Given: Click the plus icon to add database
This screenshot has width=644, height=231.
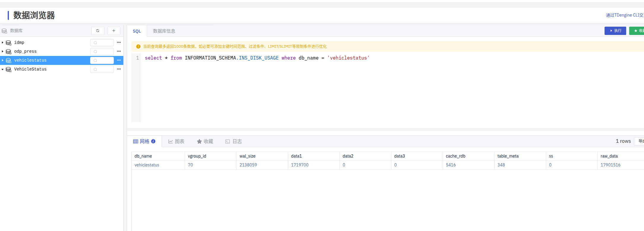Looking at the screenshot, I should tap(114, 31).
